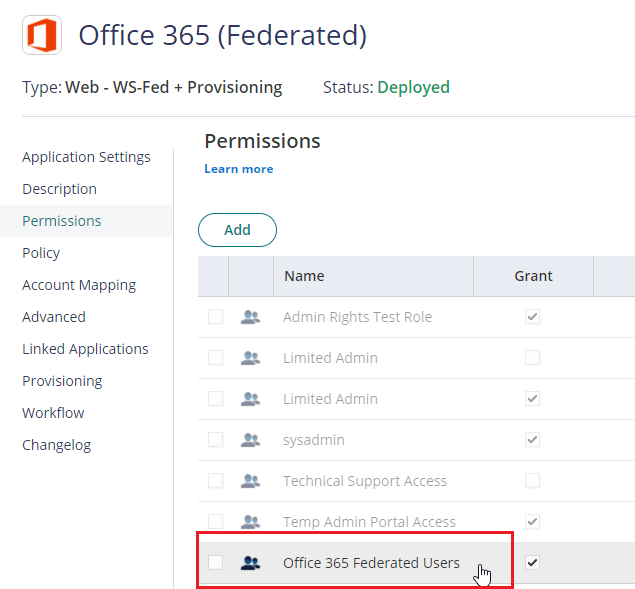Select the Temp Admin Portal Access name
This screenshot has width=635, height=589.
(369, 522)
